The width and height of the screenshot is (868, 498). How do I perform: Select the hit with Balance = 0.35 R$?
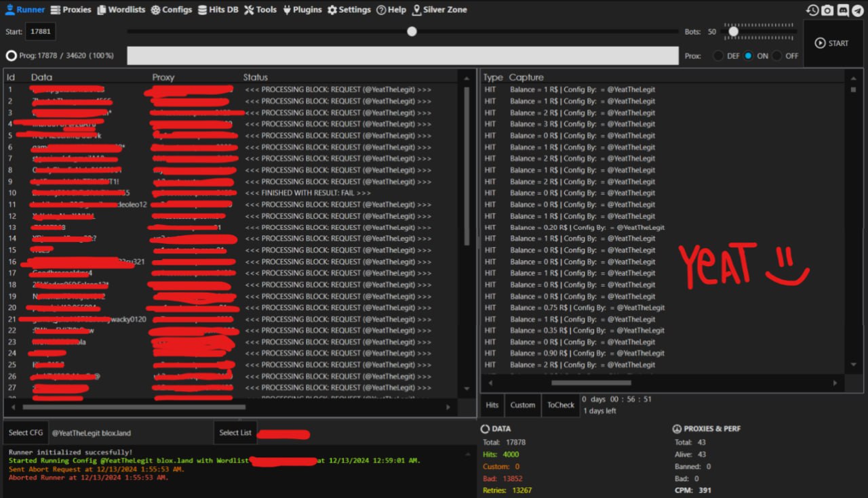[587, 331]
